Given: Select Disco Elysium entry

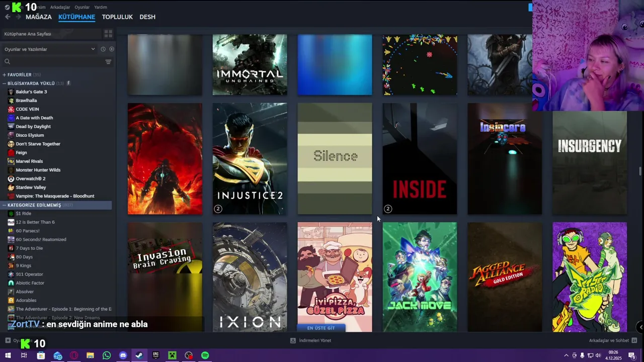Looking at the screenshot, I should 30,135.
